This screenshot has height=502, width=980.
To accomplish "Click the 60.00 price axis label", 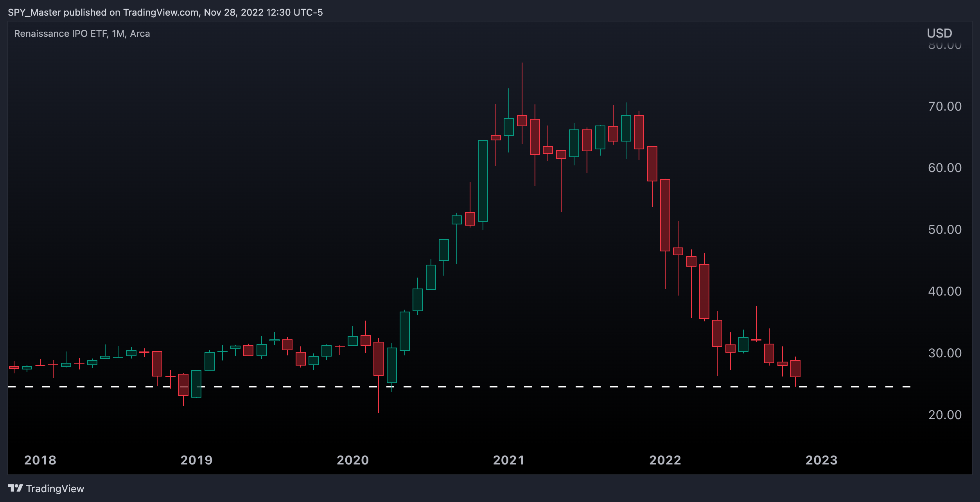I will [x=945, y=168].
